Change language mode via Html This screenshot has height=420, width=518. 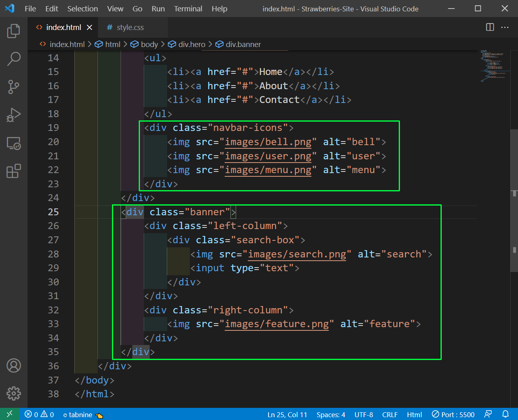415,414
